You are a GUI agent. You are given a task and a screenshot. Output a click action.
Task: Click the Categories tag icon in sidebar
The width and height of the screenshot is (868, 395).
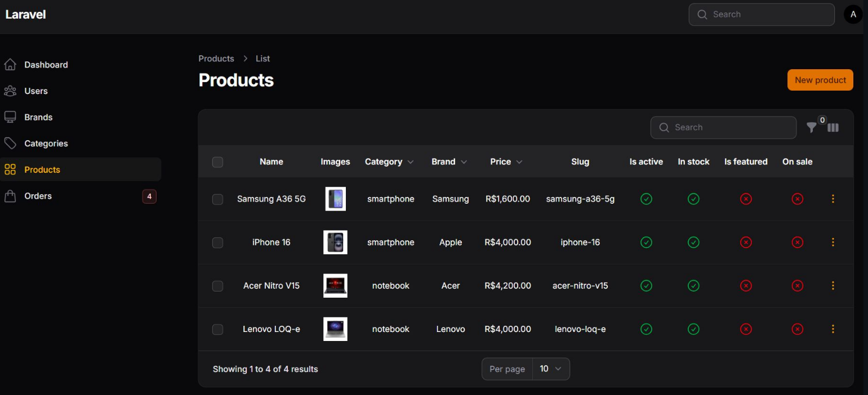point(10,143)
